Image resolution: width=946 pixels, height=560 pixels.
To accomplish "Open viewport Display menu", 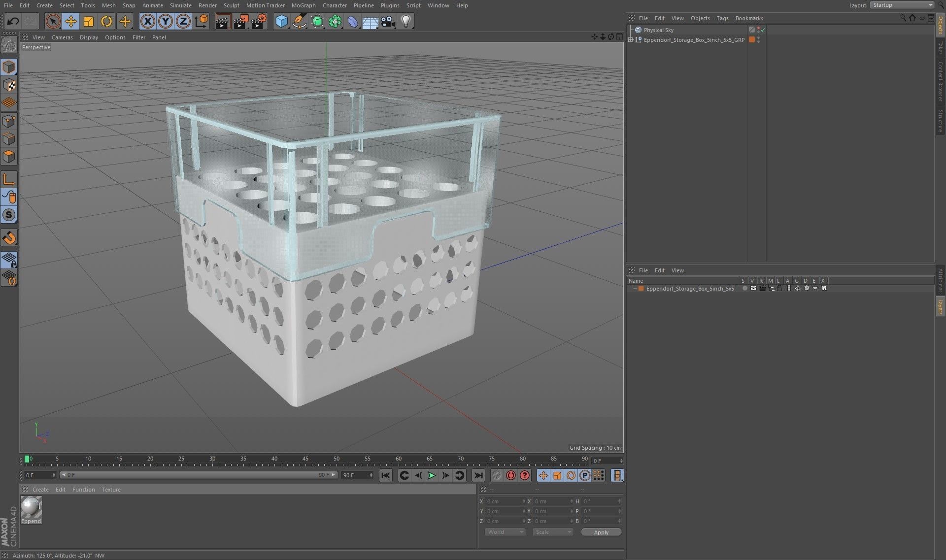I will pyautogui.click(x=89, y=37).
